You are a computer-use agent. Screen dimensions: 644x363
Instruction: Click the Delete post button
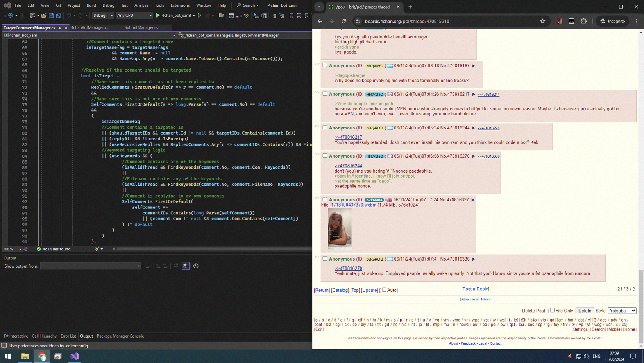(585, 311)
